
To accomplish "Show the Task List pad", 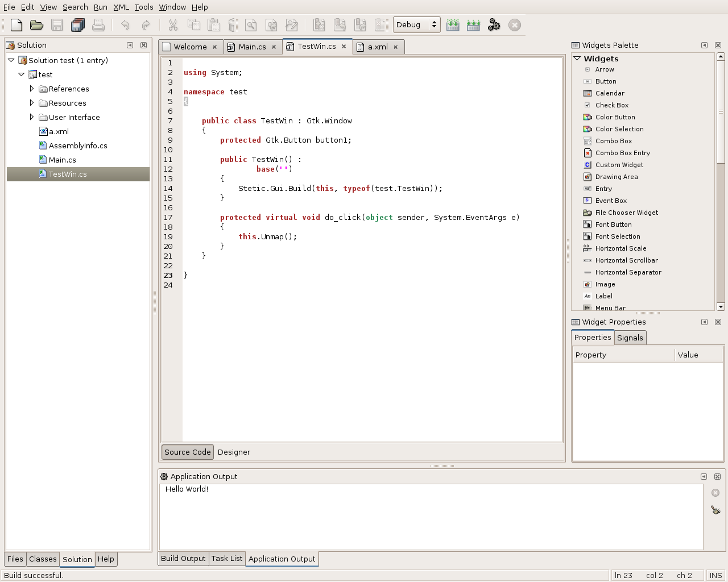I will [x=227, y=558].
